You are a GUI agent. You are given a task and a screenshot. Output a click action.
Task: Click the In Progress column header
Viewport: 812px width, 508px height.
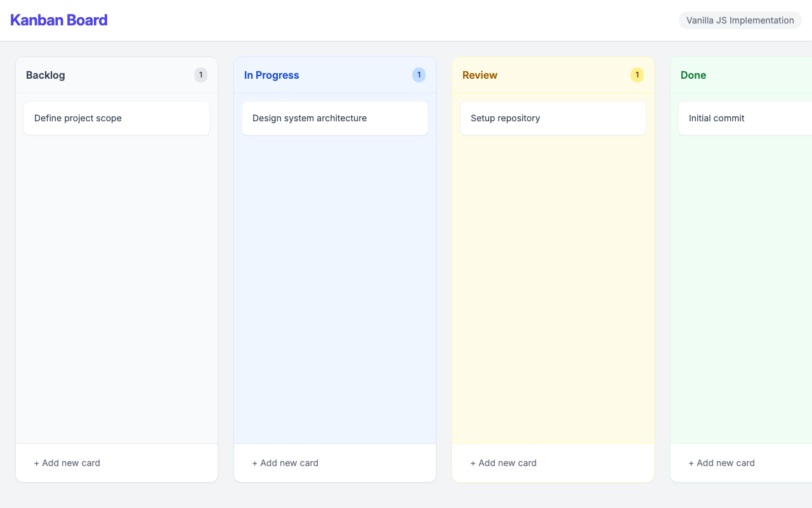pos(335,74)
